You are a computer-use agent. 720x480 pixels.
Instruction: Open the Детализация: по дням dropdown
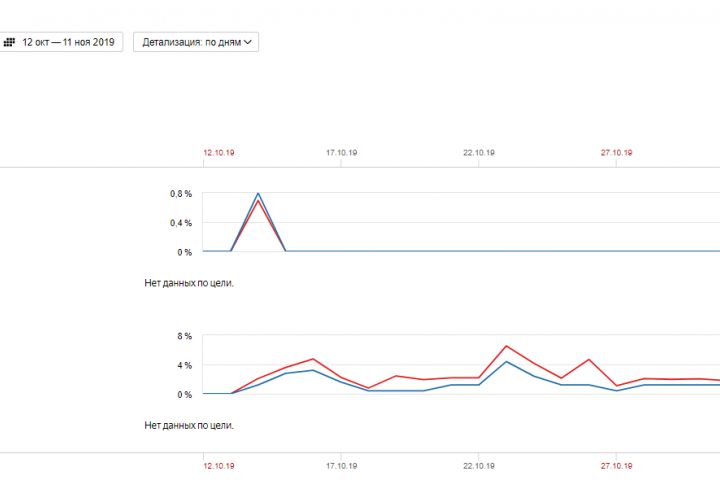196,42
